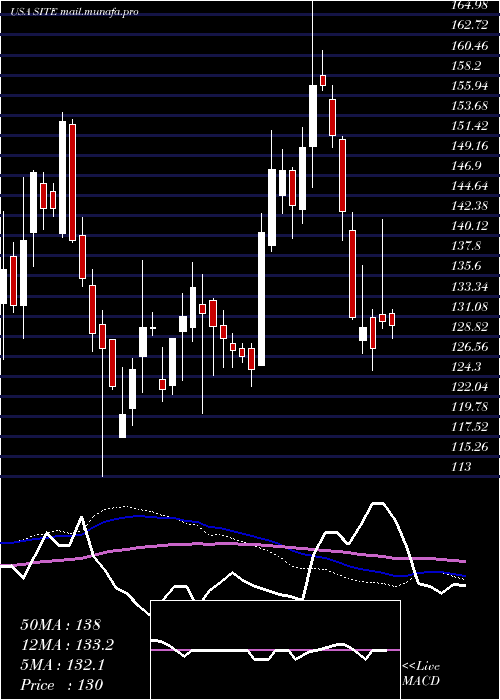Image resolution: width=500 pixels, height=700 pixels.
Task: Select the 164.98 price axis label
Action: (x=471, y=6)
